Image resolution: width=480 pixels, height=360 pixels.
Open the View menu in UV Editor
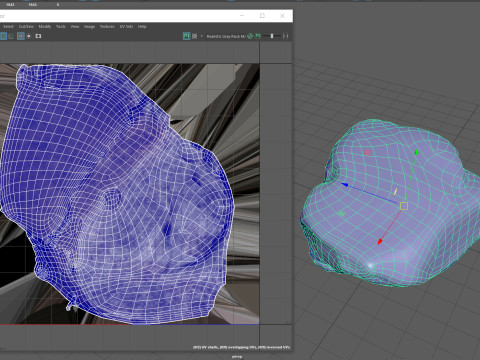tap(75, 27)
